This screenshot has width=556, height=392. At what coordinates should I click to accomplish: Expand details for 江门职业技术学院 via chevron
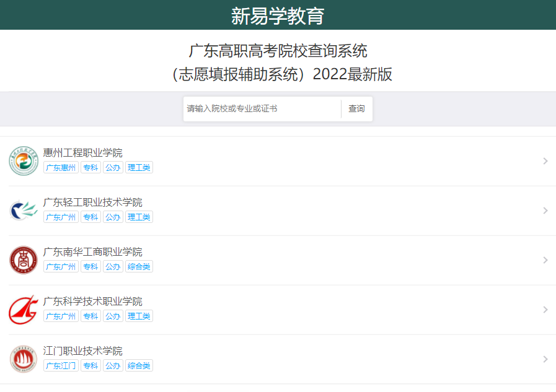[x=545, y=359]
